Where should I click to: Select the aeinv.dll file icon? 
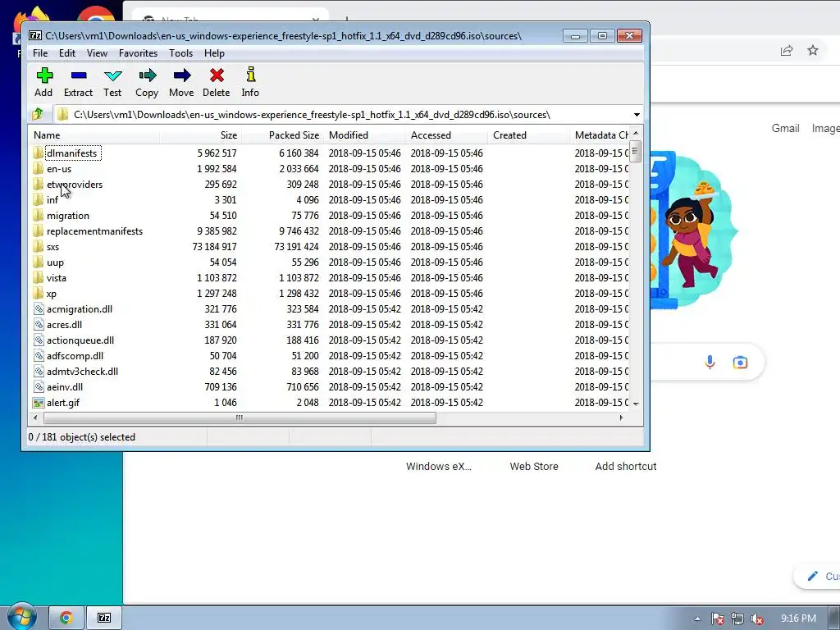[39, 387]
